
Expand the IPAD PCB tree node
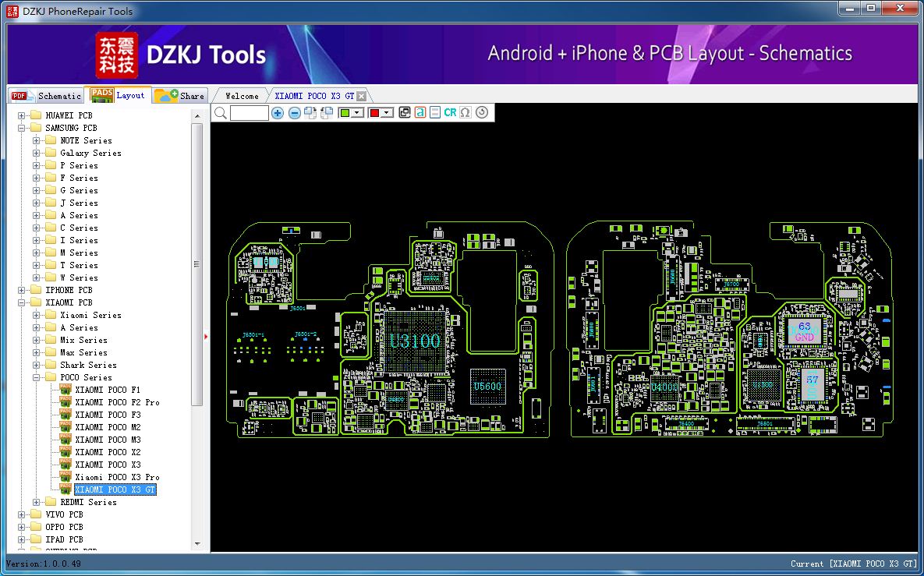(22, 539)
